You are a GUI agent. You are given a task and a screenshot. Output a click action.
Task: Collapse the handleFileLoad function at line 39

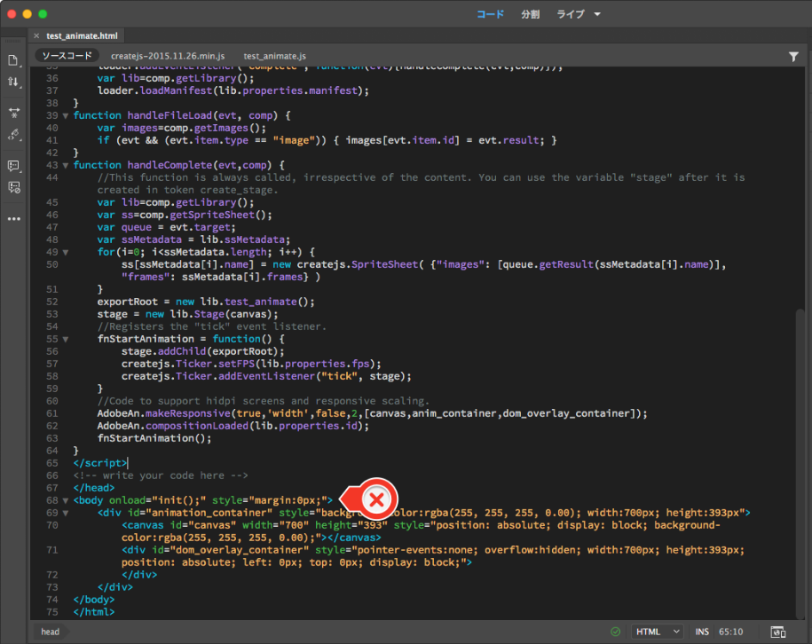pos(66,115)
